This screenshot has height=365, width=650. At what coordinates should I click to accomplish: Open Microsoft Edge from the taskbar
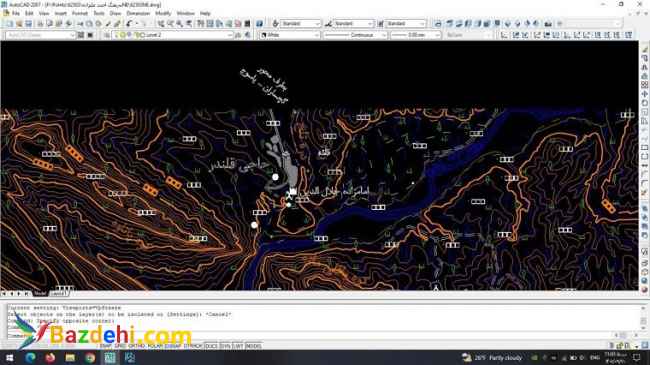(x=30, y=358)
